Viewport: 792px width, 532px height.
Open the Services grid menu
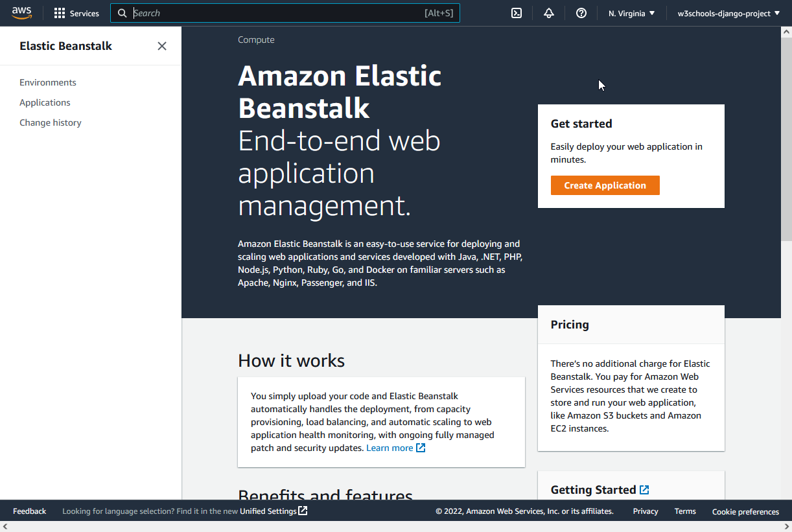76,13
